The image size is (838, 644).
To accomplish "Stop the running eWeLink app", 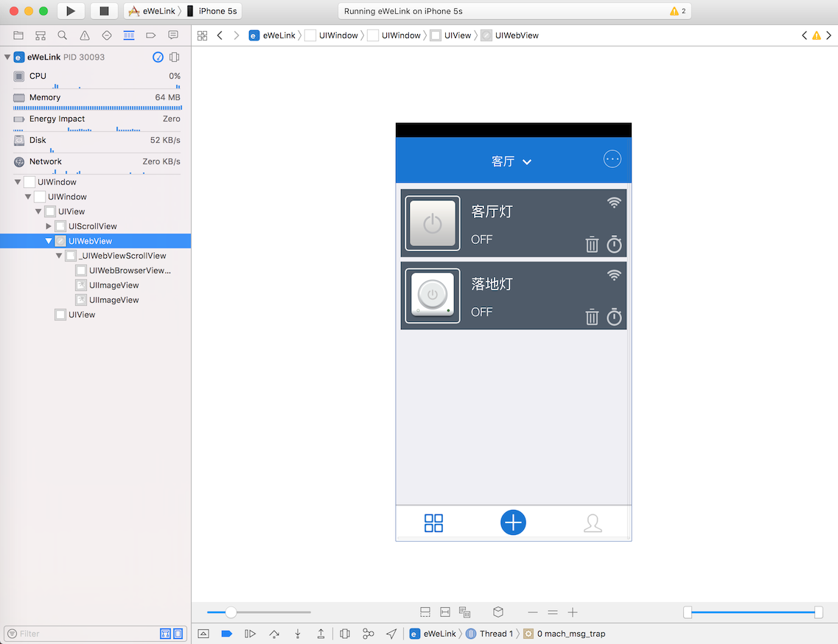I will tap(104, 11).
